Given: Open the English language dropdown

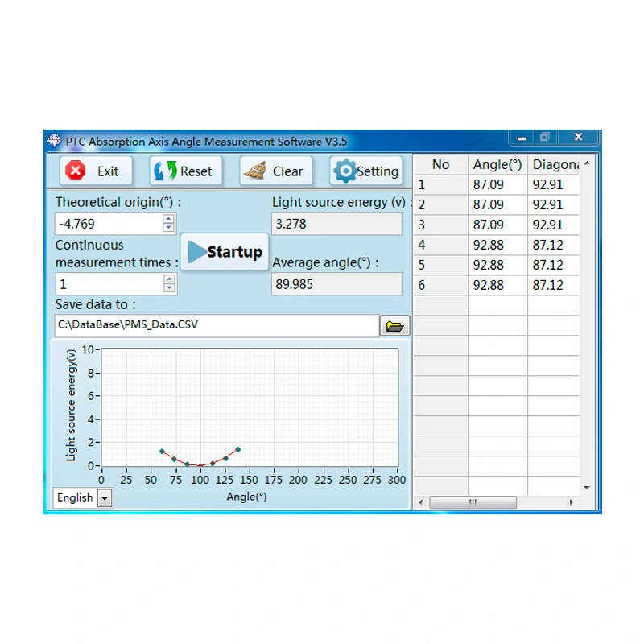Looking at the screenshot, I should (x=105, y=497).
